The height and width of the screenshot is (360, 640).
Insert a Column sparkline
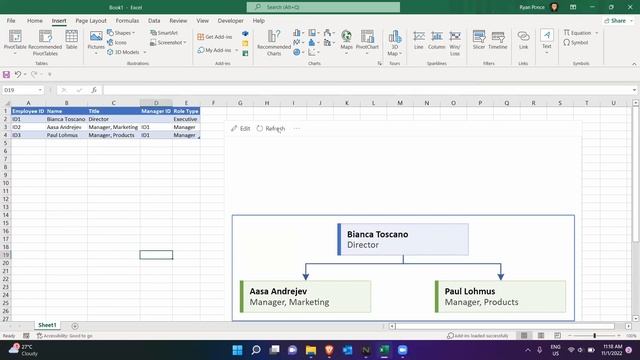tap(436, 40)
